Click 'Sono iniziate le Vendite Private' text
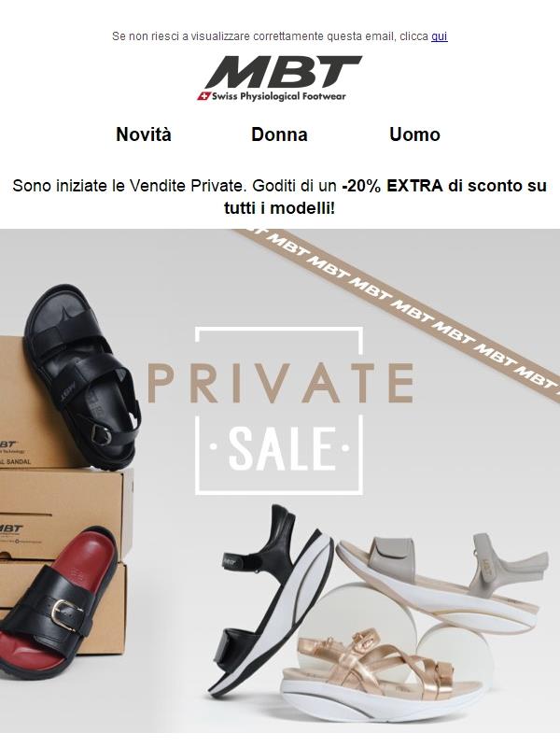The image size is (560, 747). [128, 186]
